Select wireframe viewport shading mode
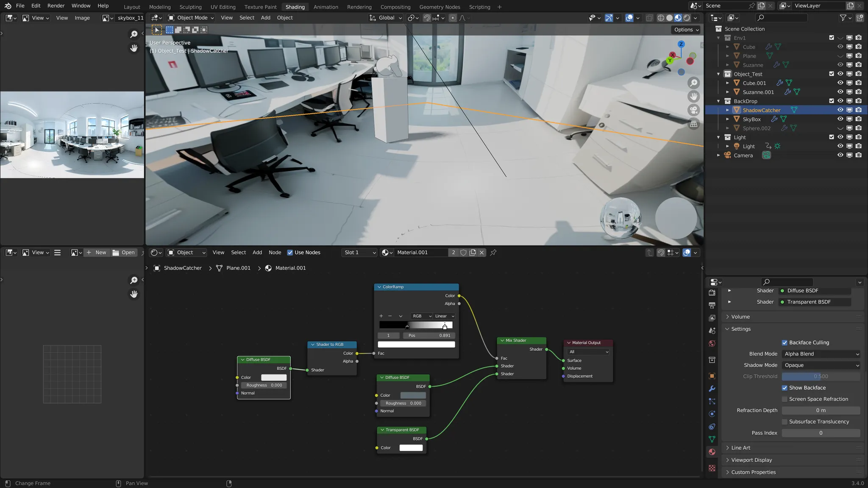 [x=661, y=18]
